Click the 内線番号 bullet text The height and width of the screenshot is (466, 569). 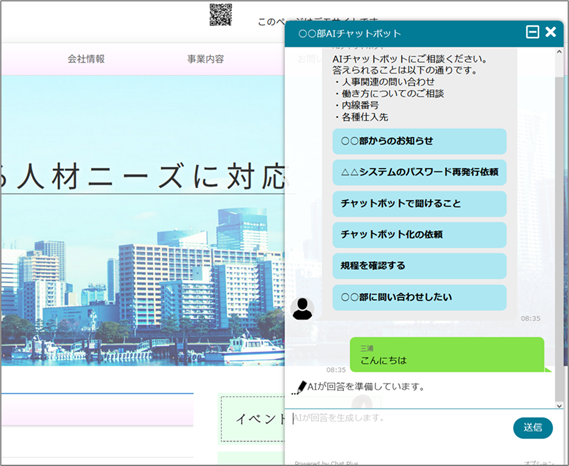(360, 105)
